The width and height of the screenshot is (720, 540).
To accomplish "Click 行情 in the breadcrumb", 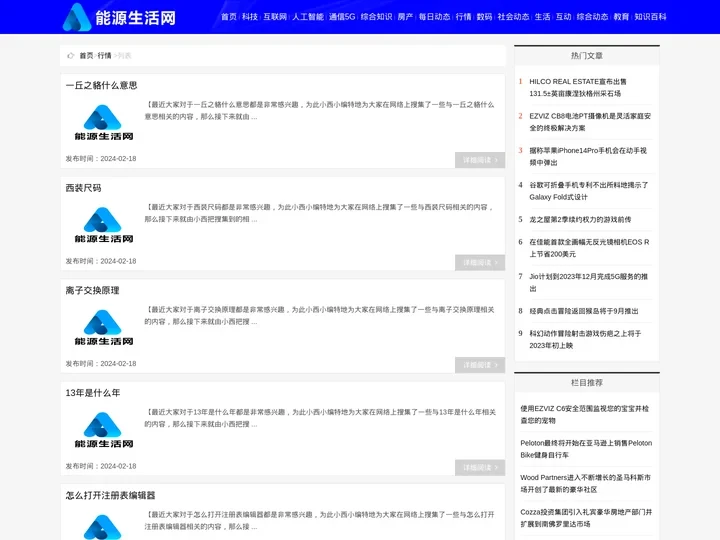I will coord(104,56).
